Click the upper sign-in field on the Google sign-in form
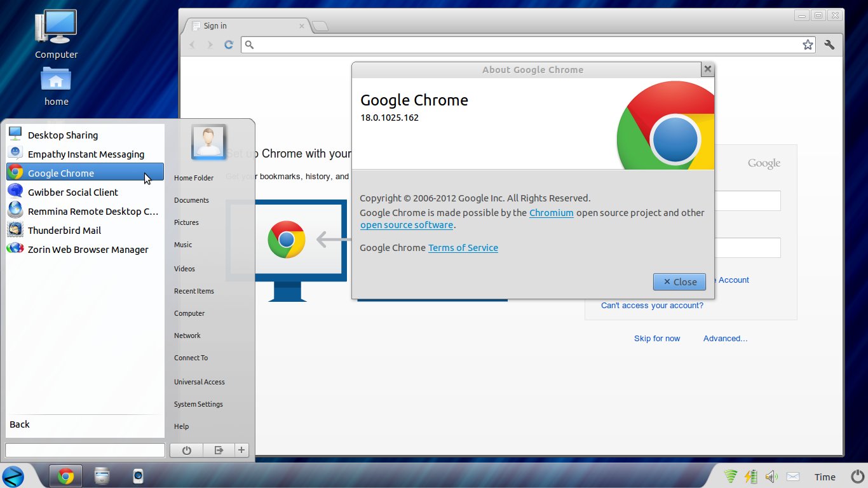 click(x=747, y=201)
